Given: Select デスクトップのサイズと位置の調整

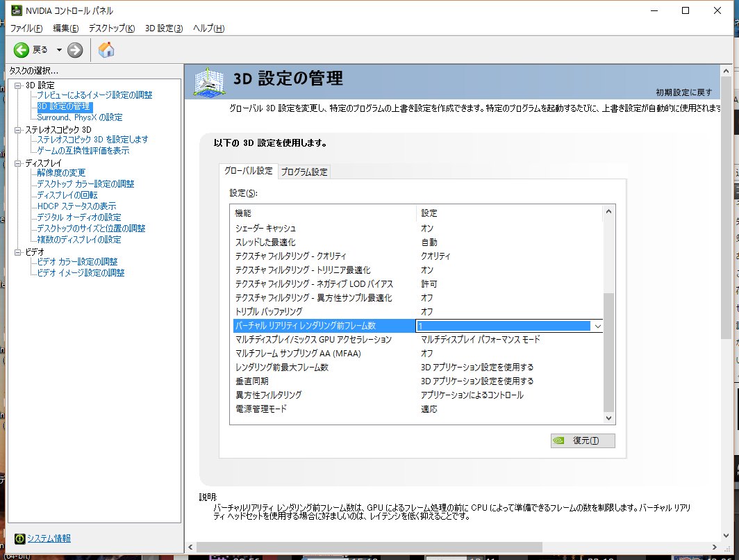Looking at the screenshot, I should pyautogui.click(x=92, y=229).
